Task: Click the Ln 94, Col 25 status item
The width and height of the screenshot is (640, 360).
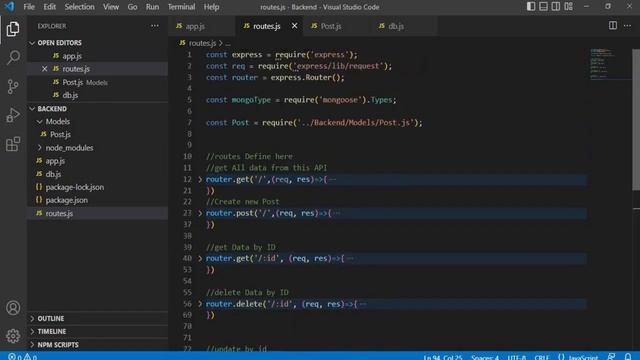Action: click(443, 357)
